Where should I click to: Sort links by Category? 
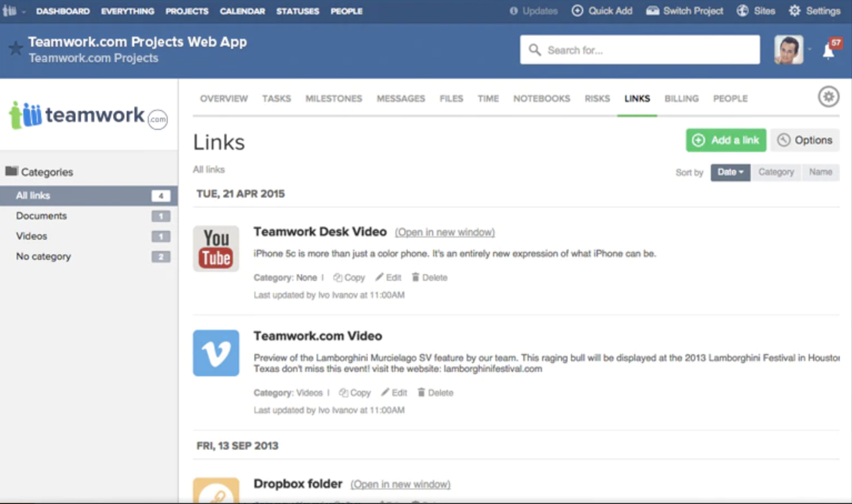tap(776, 172)
